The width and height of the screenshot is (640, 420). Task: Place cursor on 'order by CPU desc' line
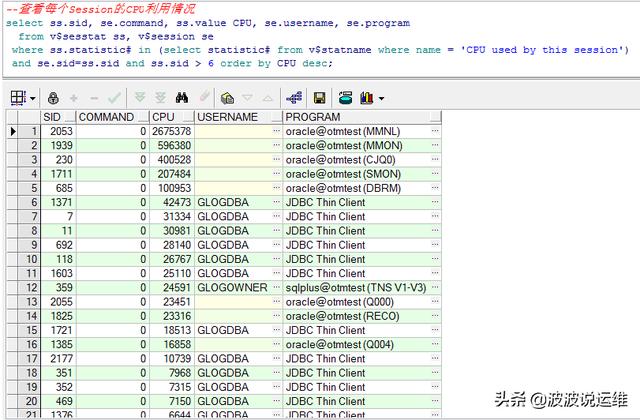[x=172, y=64]
